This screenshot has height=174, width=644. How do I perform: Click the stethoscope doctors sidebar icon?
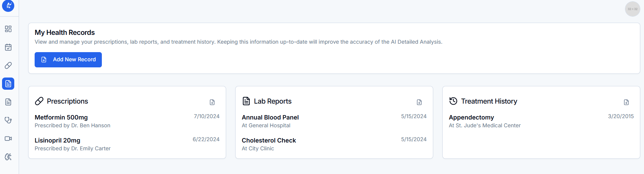[8, 120]
